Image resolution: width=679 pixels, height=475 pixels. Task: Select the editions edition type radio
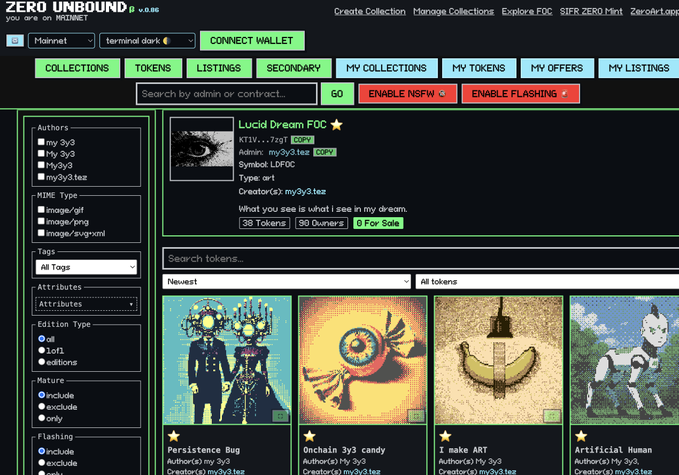[42, 362]
